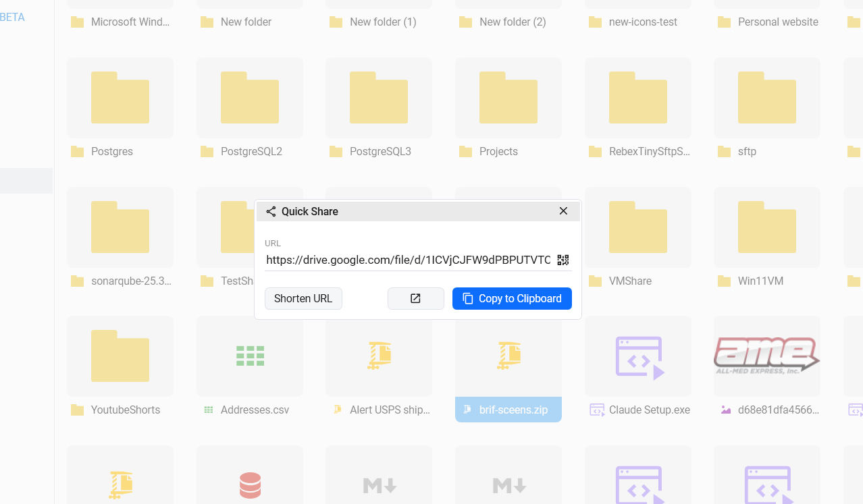Click the PostgreSQL3 label text
Viewport: 863px width, 504px height.
380,151
